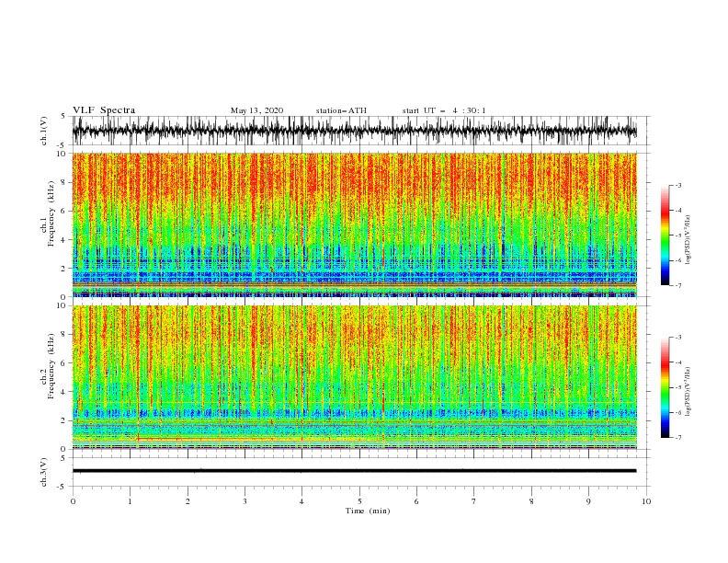Click the ch.2 spectrogram panel
The image size is (728, 563).
click(x=354, y=377)
